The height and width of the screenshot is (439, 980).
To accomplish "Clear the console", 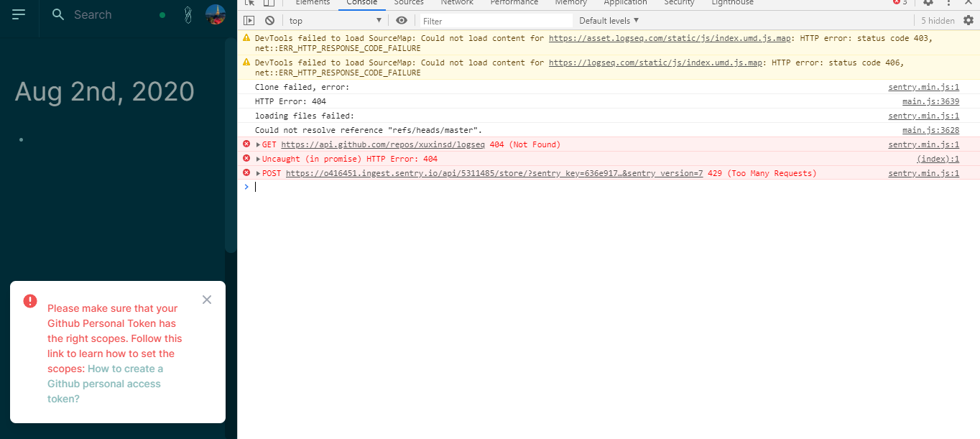I will (269, 21).
